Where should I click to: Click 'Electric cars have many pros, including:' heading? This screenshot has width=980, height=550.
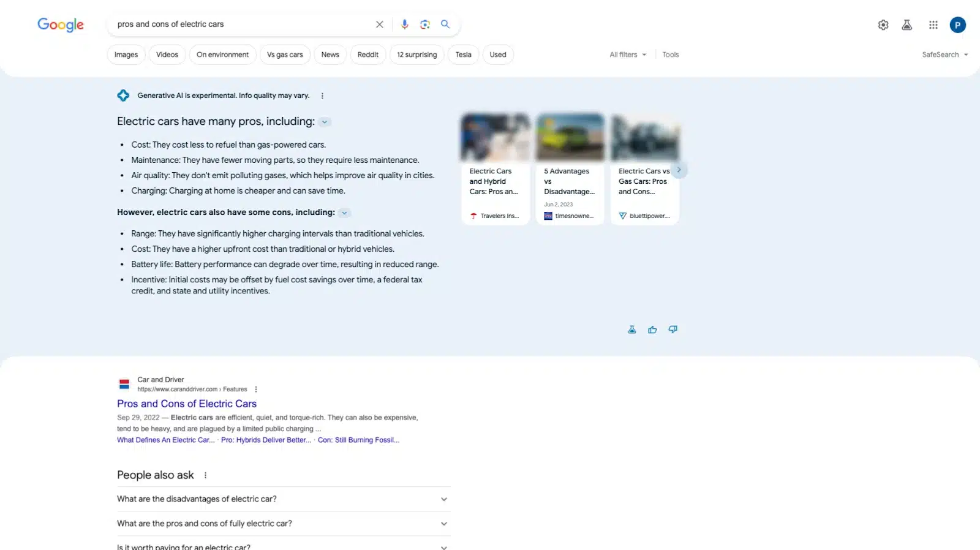(216, 121)
